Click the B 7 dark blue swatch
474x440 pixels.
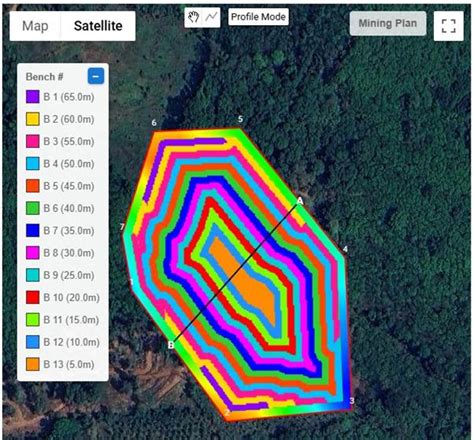[x=33, y=231]
